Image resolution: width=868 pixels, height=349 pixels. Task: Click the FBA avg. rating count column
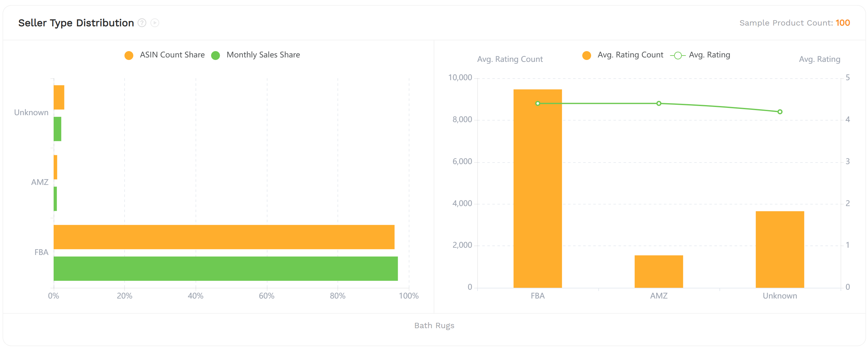pyautogui.click(x=538, y=188)
